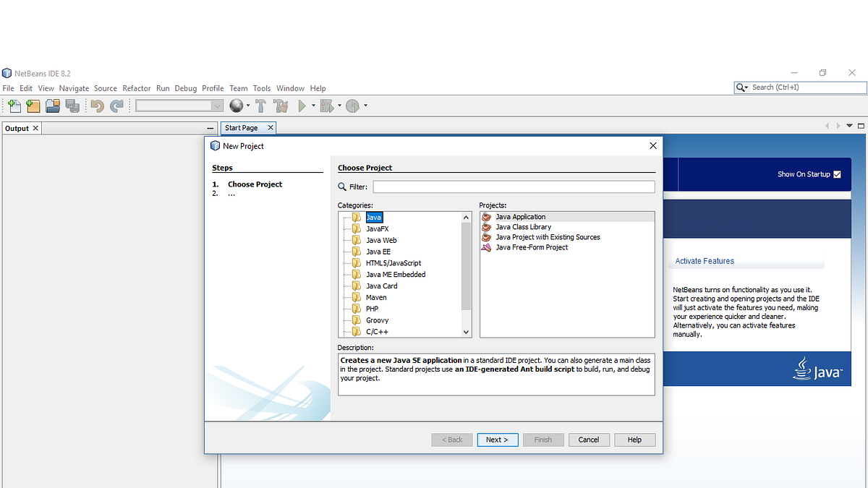Click the JavaFX category folder icon

(x=357, y=228)
